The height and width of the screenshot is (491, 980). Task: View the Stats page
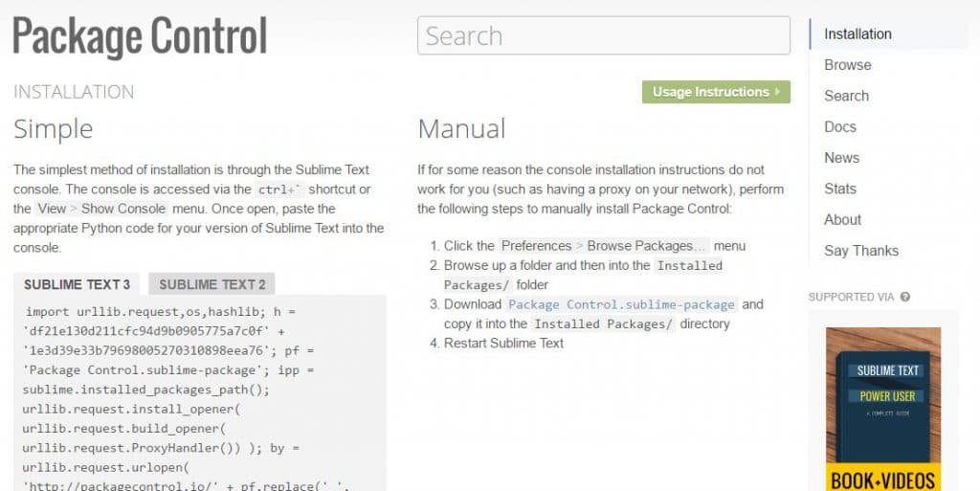point(840,189)
